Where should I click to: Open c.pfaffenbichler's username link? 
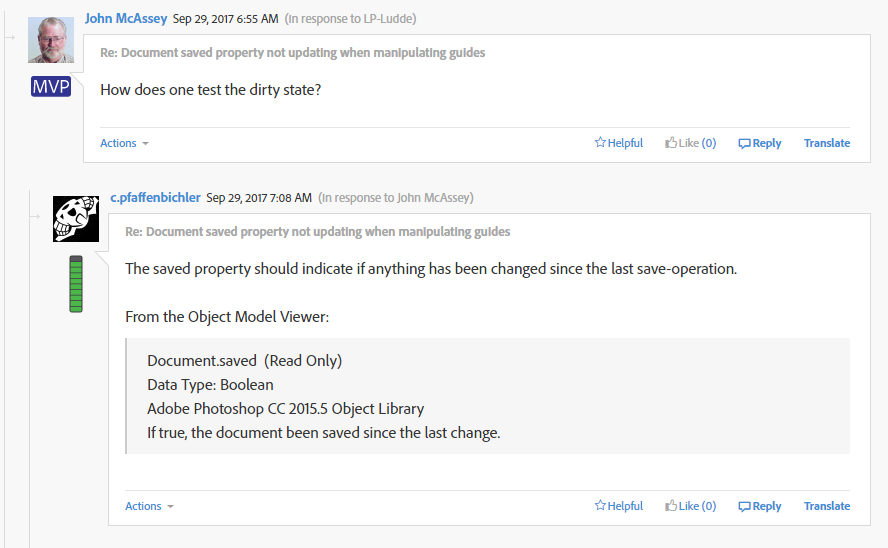click(155, 197)
